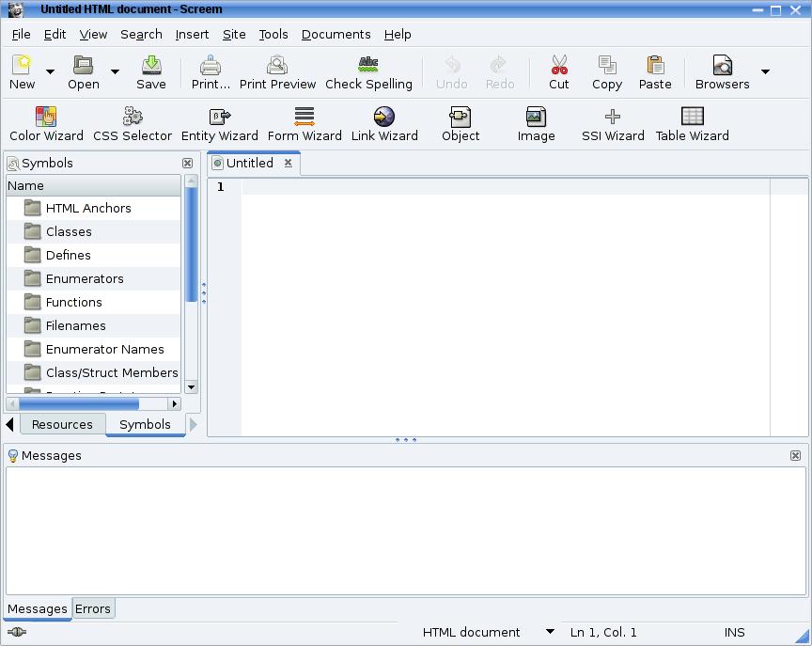
Task: Switch to the Errors tab
Action: point(93,608)
